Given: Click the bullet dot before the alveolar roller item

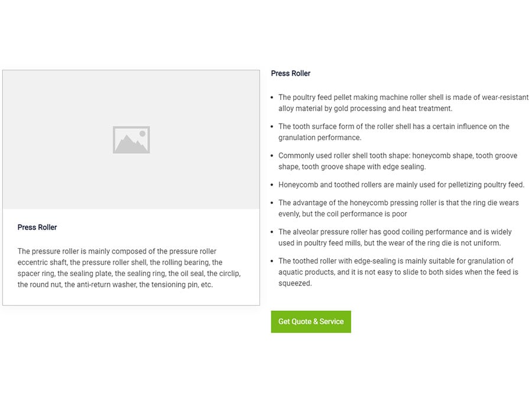Looking at the screenshot, I should 272,232.
